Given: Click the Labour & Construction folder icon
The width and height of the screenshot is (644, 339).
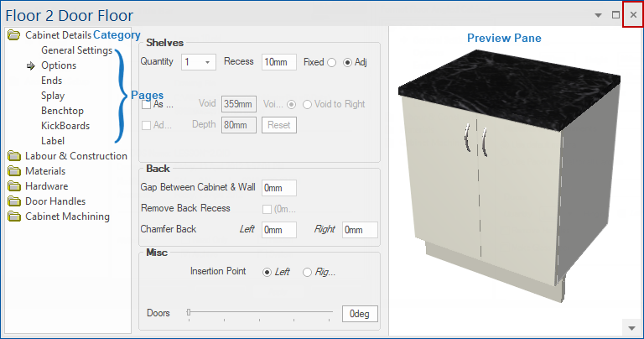Looking at the screenshot, I should [13, 156].
